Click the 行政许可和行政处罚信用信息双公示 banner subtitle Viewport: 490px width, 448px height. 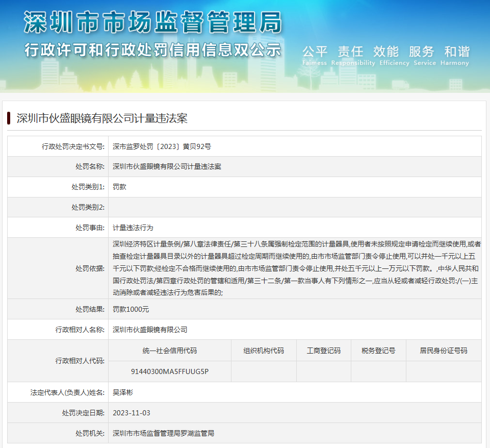(x=152, y=50)
